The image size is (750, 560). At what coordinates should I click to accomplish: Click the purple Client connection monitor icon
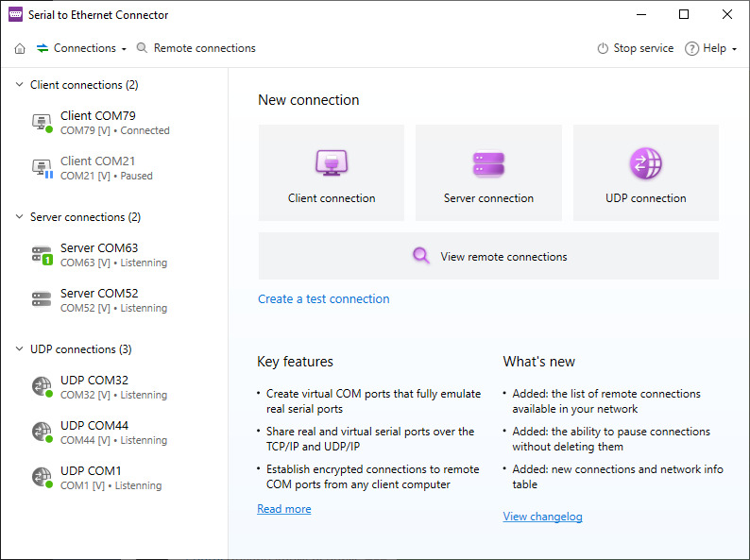click(x=332, y=162)
